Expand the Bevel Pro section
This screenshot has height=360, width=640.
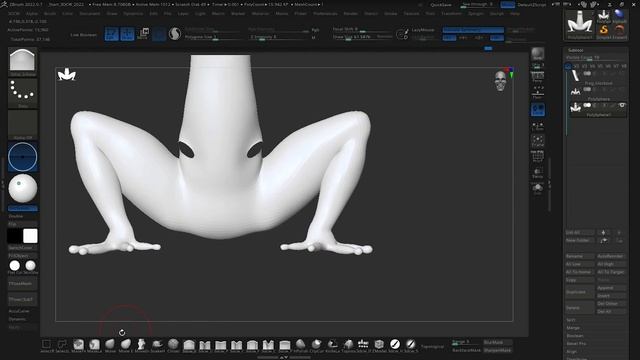pyautogui.click(x=576, y=344)
